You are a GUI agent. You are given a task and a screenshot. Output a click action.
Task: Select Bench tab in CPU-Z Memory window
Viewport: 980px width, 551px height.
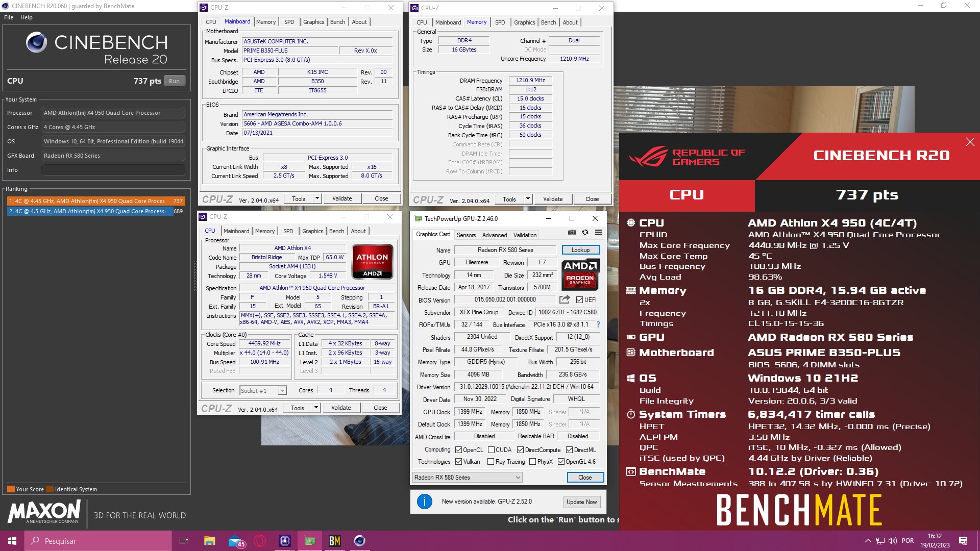coord(548,22)
